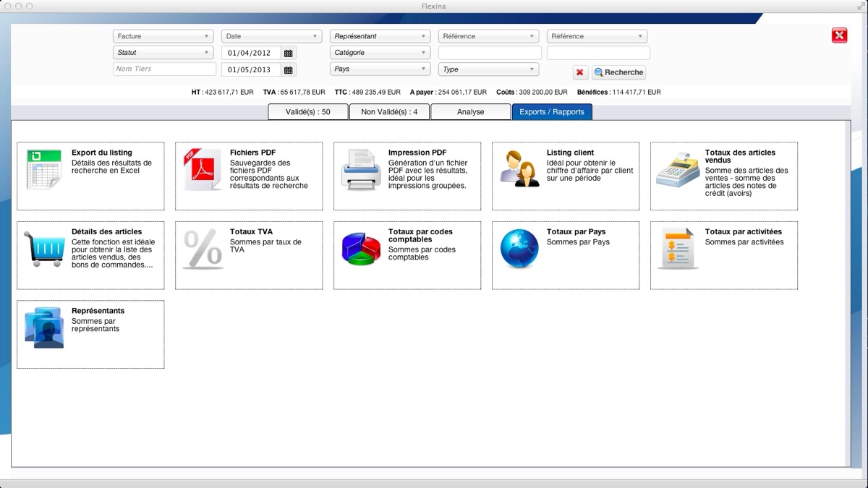Click the Sommes par taux de TVA description
This screenshot has width=868, height=488.
(265, 246)
